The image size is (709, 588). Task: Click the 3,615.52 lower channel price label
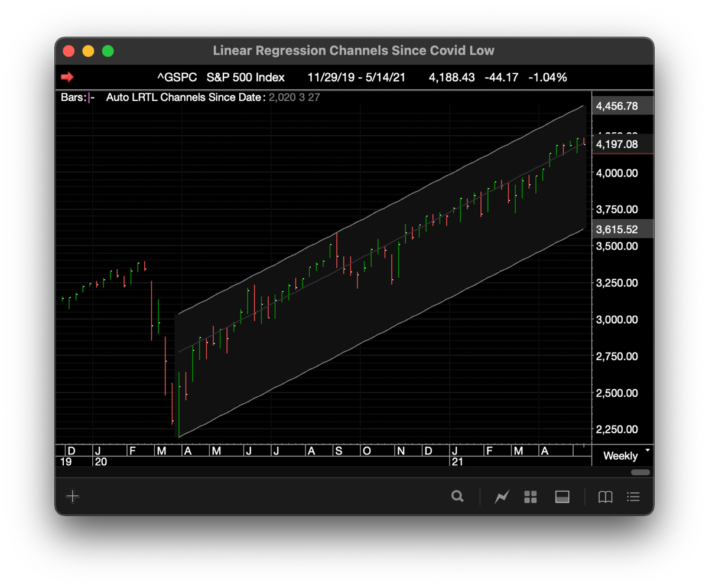[617, 230]
